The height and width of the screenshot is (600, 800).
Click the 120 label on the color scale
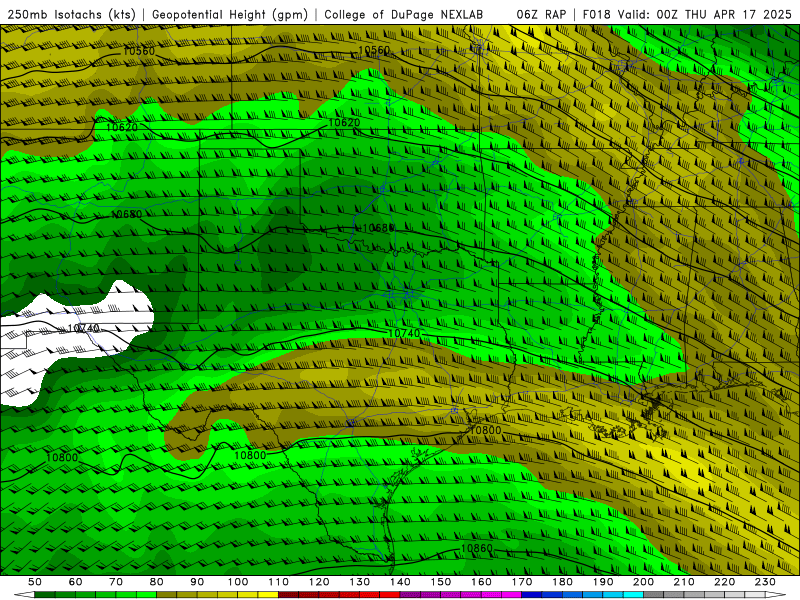[319, 582]
